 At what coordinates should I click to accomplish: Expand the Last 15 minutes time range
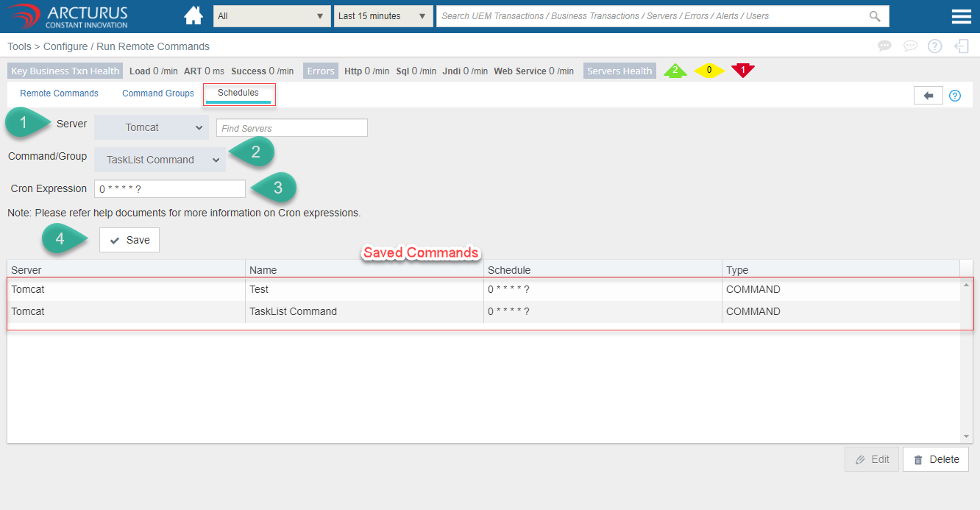(x=383, y=16)
